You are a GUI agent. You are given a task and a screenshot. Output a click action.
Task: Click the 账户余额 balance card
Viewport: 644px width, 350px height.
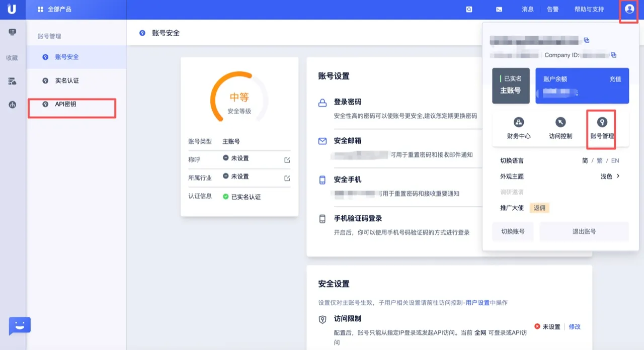(582, 85)
